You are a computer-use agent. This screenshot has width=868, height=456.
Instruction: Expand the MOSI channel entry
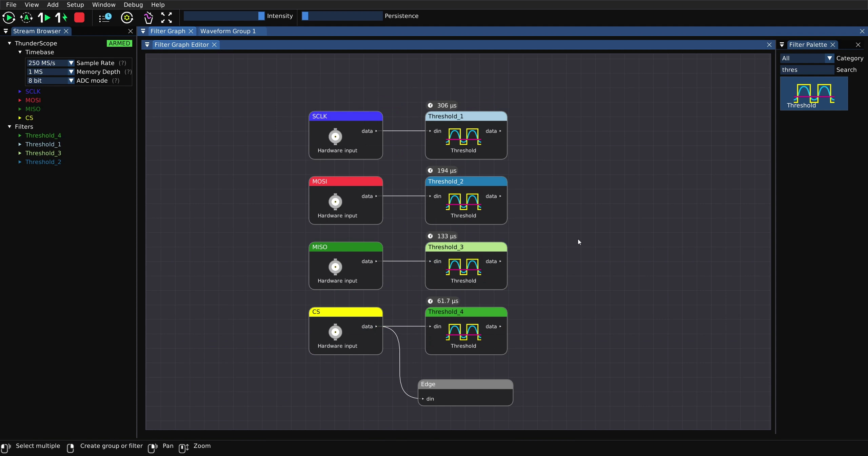tap(20, 100)
